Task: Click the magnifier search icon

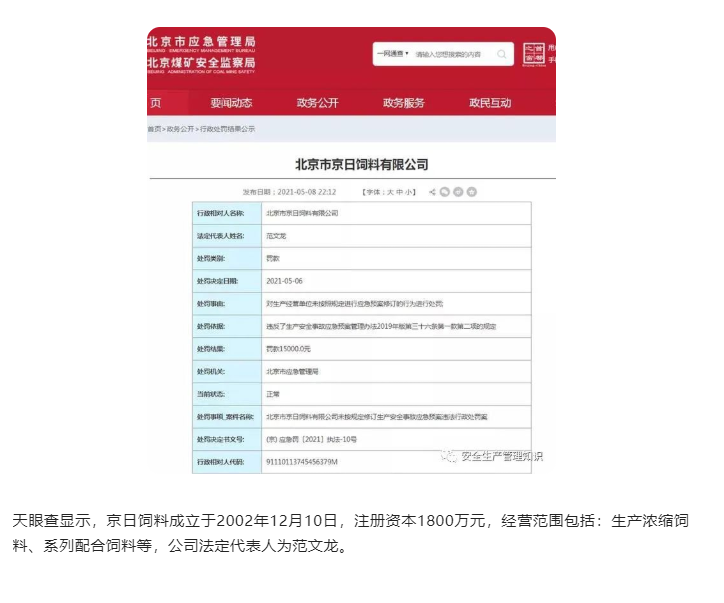Action: [501, 54]
